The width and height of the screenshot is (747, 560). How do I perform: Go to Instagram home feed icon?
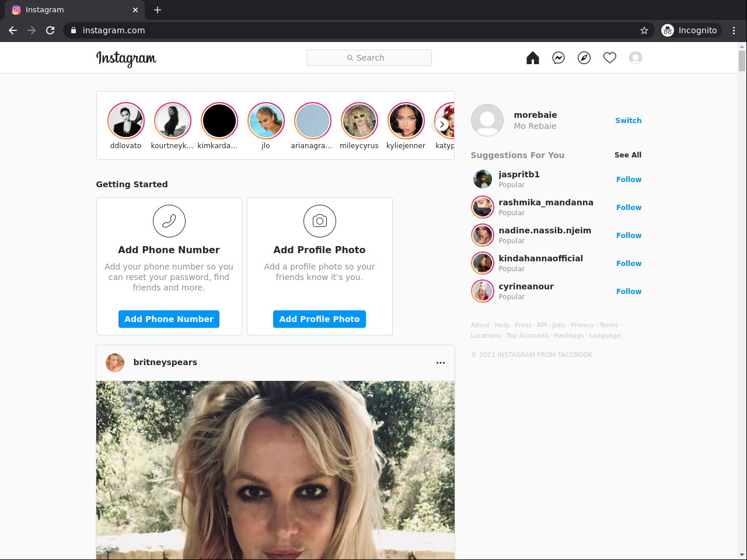(533, 58)
